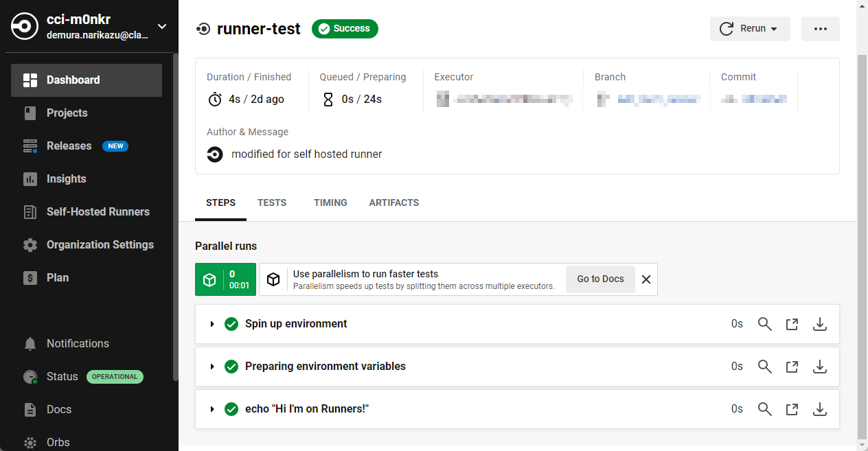Click the CircleCI logo in the sidebar
Viewport: 868px width, 451px height.
pyautogui.click(x=25, y=26)
